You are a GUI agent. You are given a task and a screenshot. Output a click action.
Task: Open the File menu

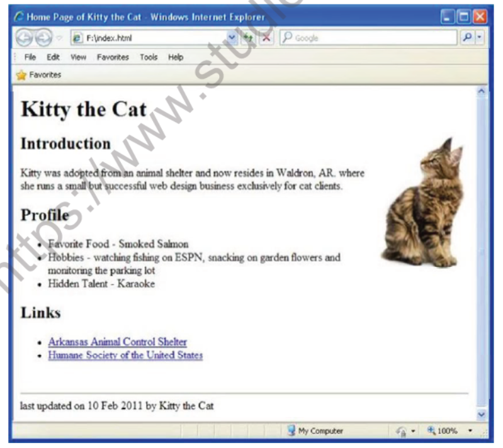(x=30, y=57)
